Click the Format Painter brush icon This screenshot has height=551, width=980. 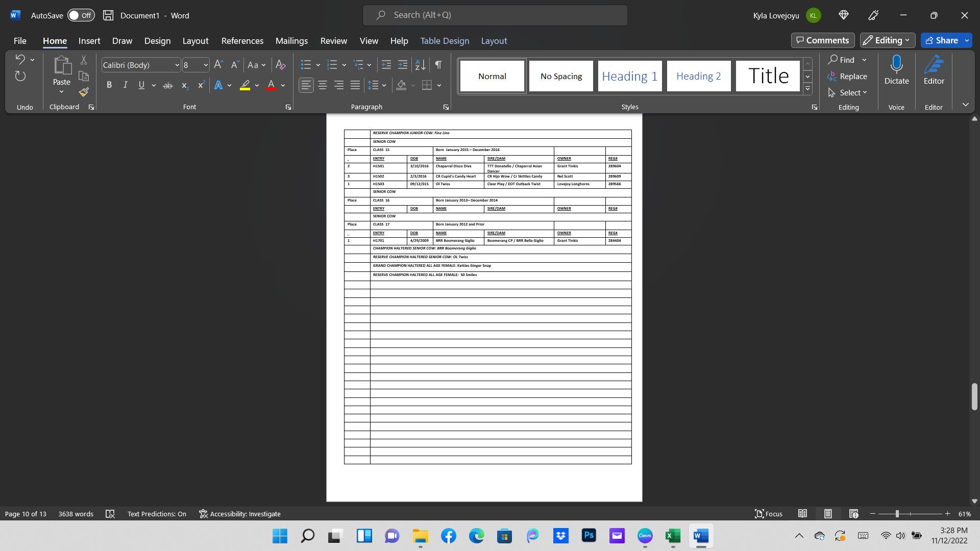click(84, 92)
